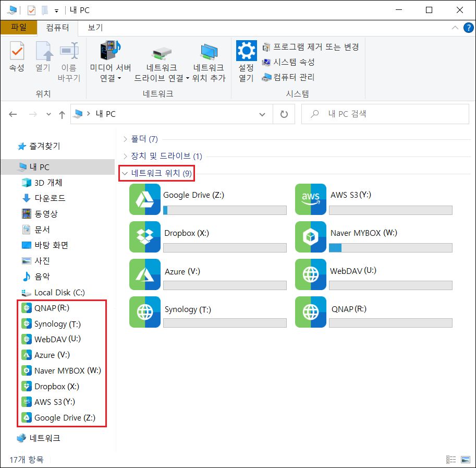
Task: Click quick access properties checkmark icon in title bar
Action: [31, 10]
